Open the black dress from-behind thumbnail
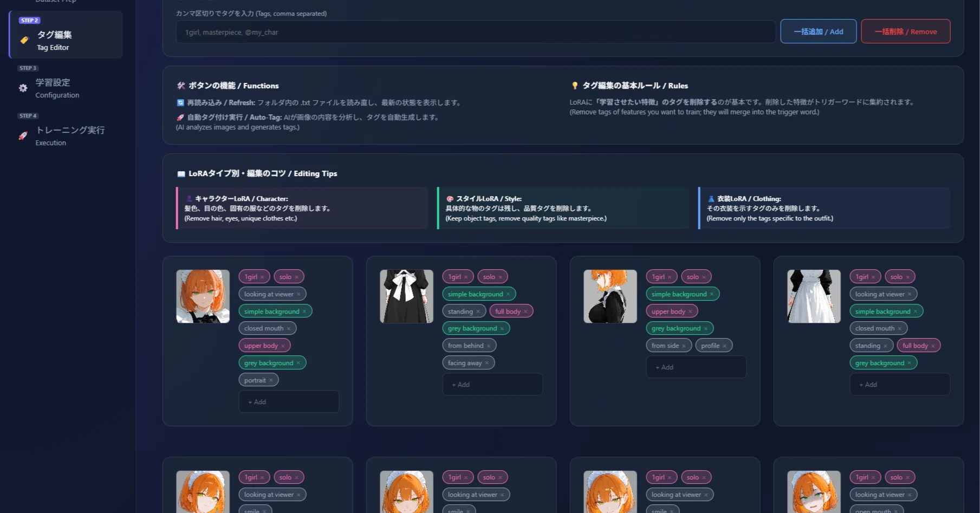Image resolution: width=980 pixels, height=513 pixels. [x=406, y=296]
